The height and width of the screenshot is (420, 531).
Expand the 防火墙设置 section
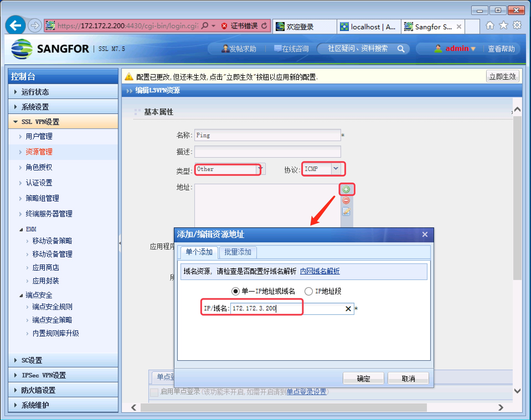tap(63, 390)
